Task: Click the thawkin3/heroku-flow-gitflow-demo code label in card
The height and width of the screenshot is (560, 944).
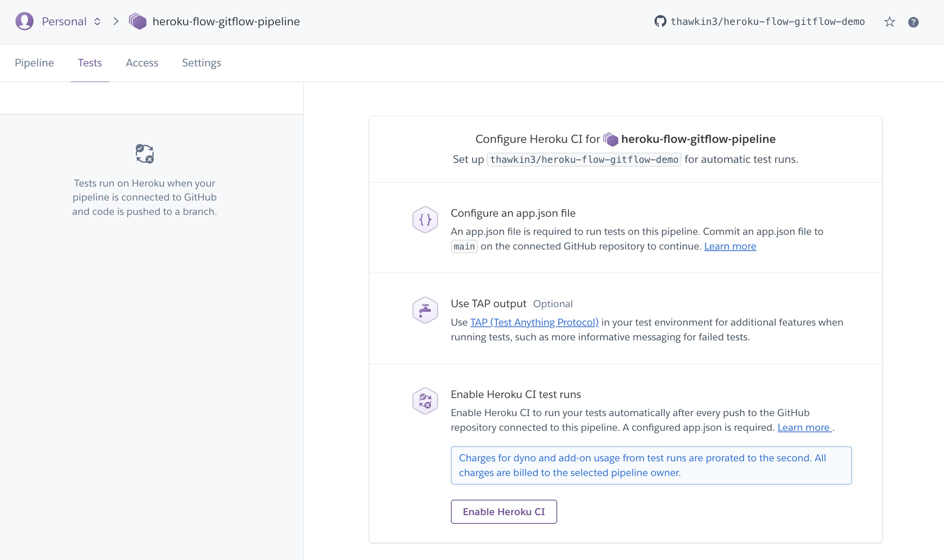Action: 584,160
